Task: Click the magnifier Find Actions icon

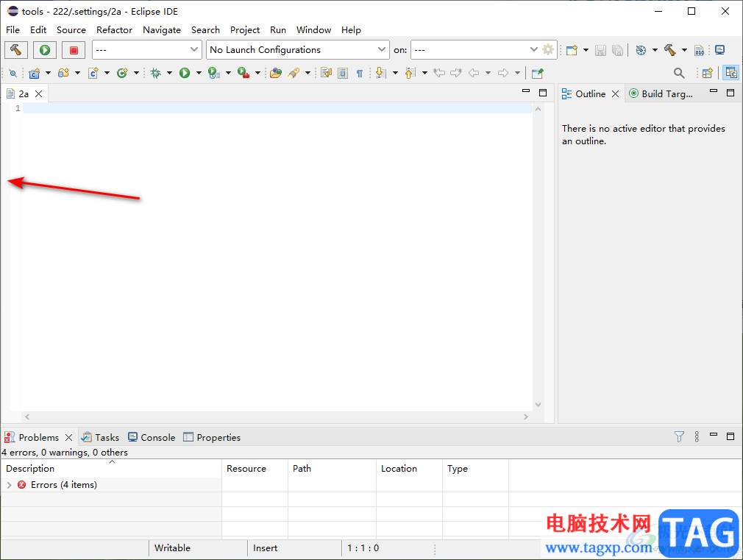Action: [679, 73]
